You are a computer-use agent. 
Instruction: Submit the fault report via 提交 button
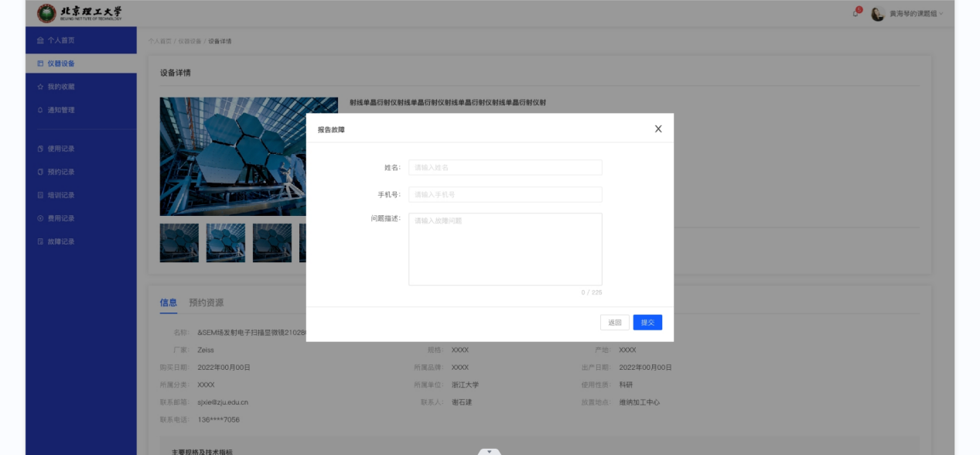coord(647,322)
